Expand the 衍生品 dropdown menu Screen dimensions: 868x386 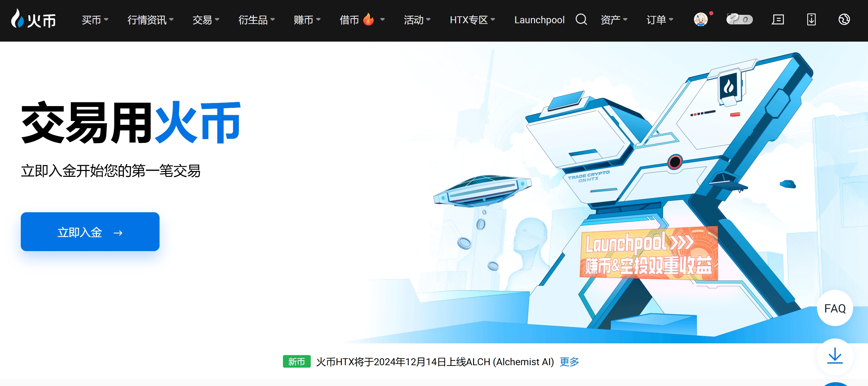point(256,20)
